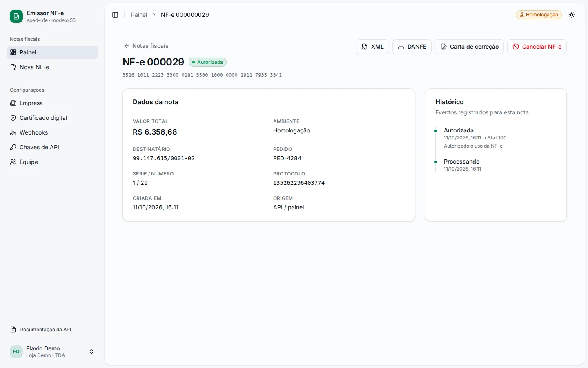Download the DANFE

point(412,47)
